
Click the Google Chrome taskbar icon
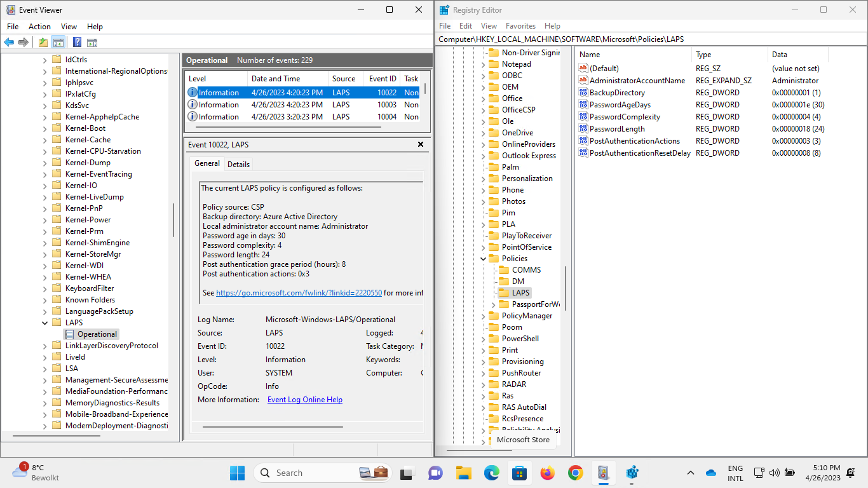[x=575, y=473]
